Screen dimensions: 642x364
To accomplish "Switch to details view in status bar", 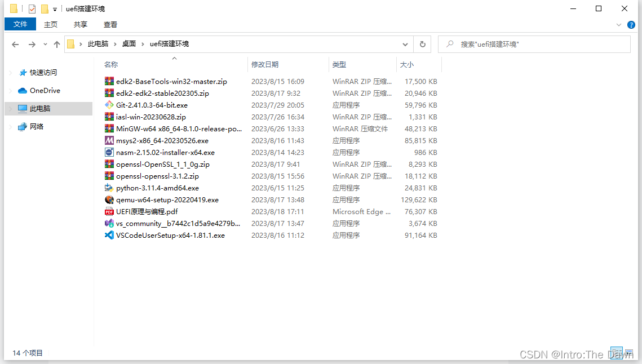I will tap(616, 353).
